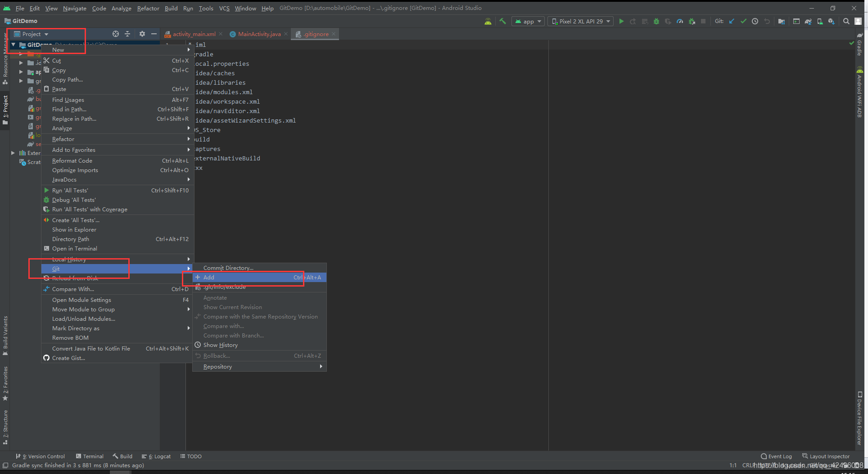Run the app with green play icon
This screenshot has height=474, width=868.
point(621,21)
